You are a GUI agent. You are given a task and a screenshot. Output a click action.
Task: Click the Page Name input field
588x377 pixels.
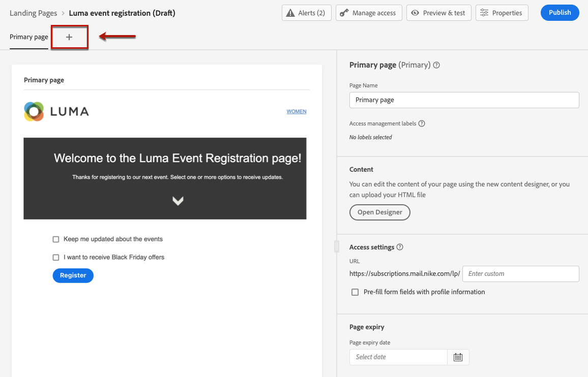pos(464,100)
